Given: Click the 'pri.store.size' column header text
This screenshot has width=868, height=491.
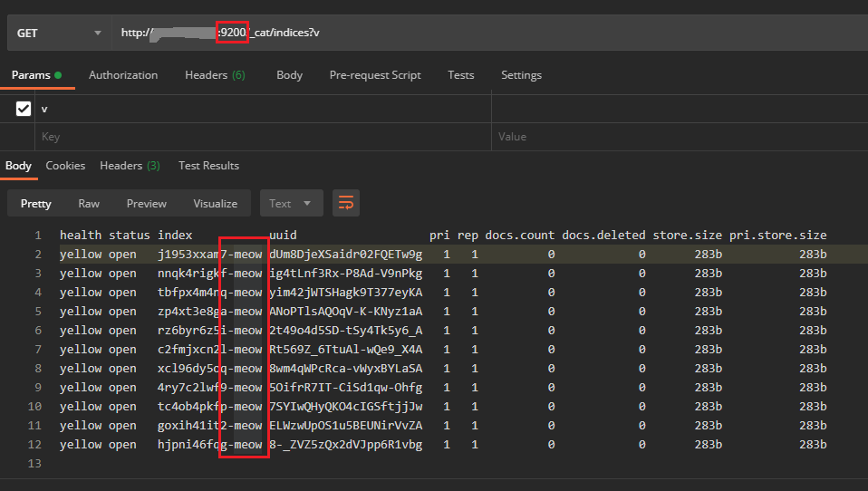Looking at the screenshot, I should [x=777, y=235].
